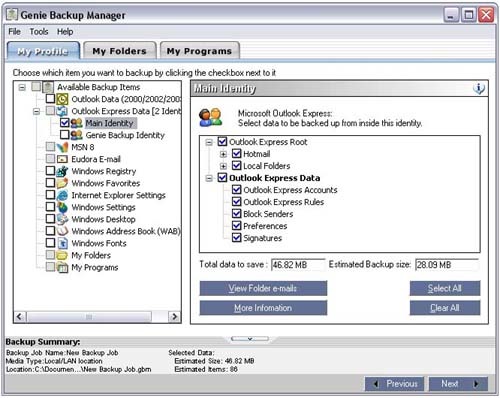Screen dimensions: 500x398
Task: Check the Outlook Data checkbox
Action: point(50,99)
